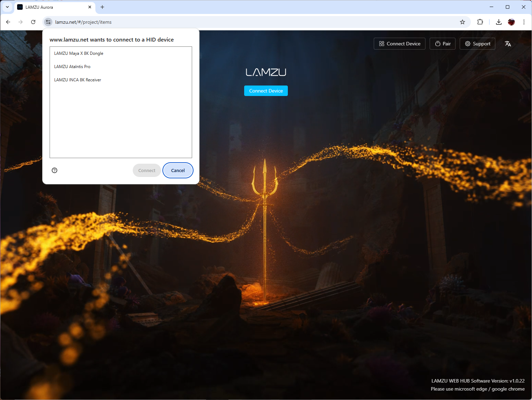Reload the current page

tap(33, 22)
